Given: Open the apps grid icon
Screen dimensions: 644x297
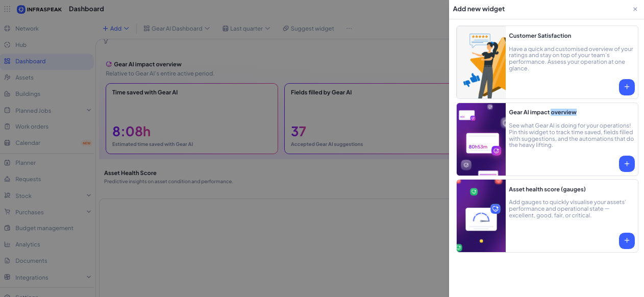Looking at the screenshot, I should (x=7, y=9).
